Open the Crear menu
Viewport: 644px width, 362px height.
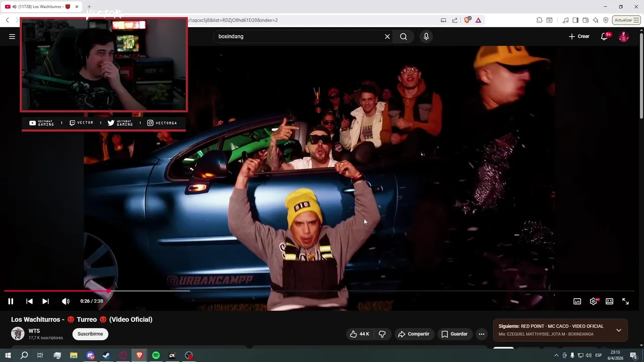(579, 36)
